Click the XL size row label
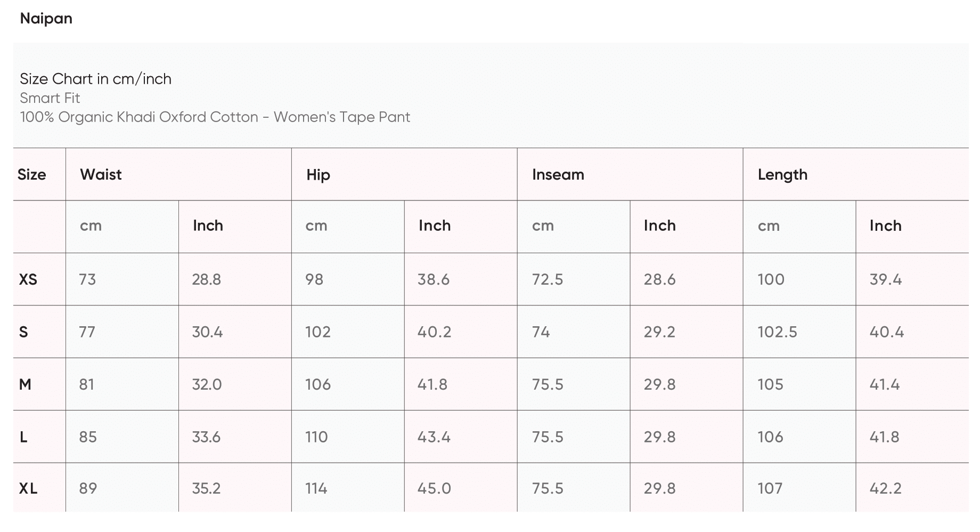 pyautogui.click(x=28, y=488)
